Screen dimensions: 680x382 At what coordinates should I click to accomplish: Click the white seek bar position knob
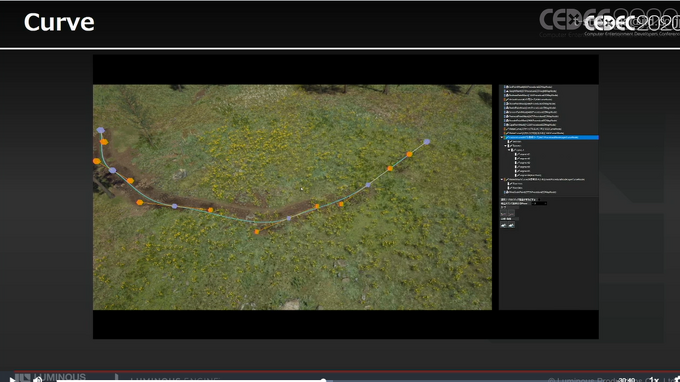click(x=323, y=380)
